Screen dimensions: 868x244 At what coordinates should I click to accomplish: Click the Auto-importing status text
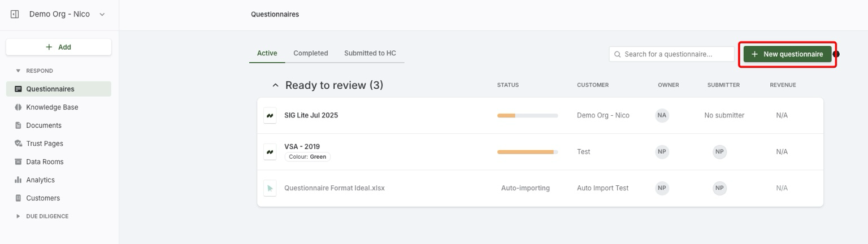pos(526,188)
